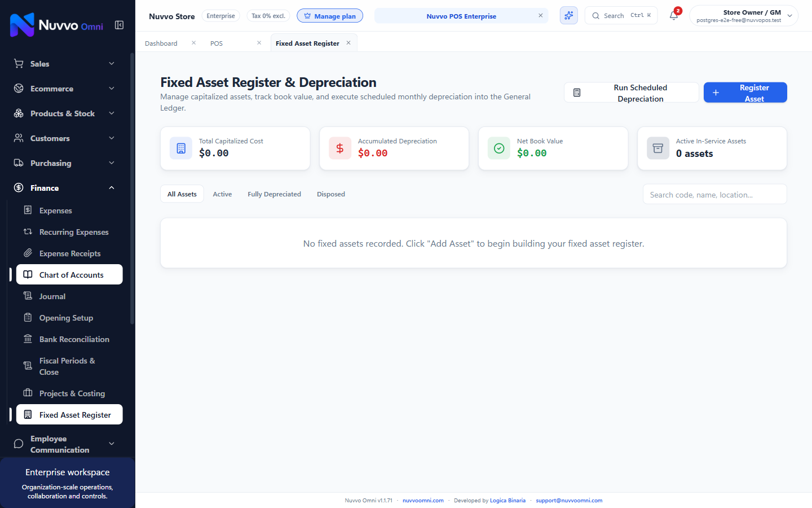Viewport: 812px width, 508px height.
Task: Click the Expenses receipt icon
Action: coord(28,211)
